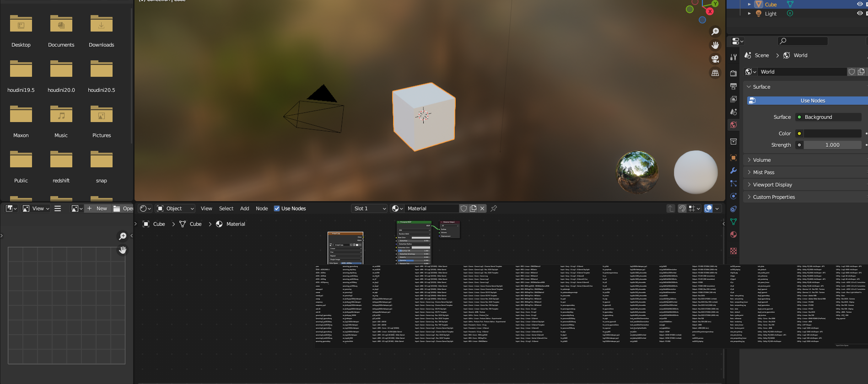Open the Texture properties tab

coord(733,251)
